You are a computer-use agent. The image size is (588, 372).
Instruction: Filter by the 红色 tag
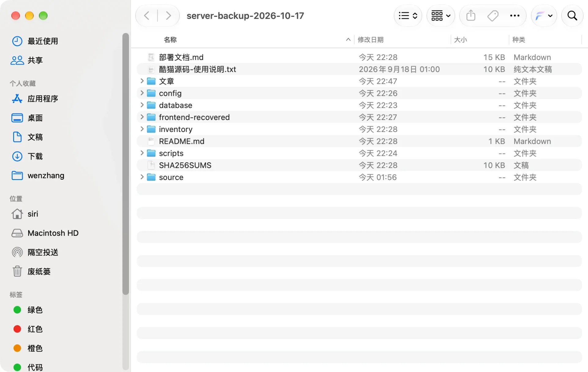click(x=28, y=329)
